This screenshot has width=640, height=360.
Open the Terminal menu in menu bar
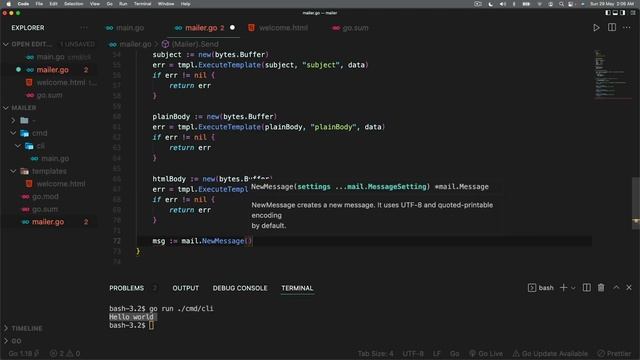pos(142,4)
